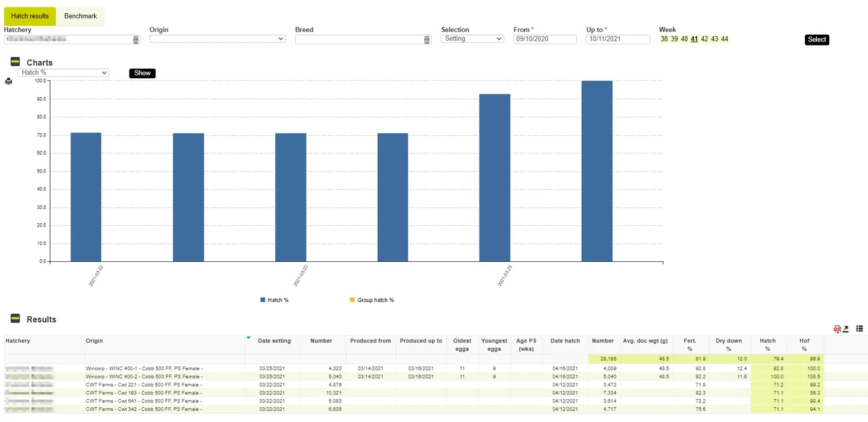The width and height of the screenshot is (868, 422).
Task: Switch to the Benchmark tab
Action: coord(80,16)
